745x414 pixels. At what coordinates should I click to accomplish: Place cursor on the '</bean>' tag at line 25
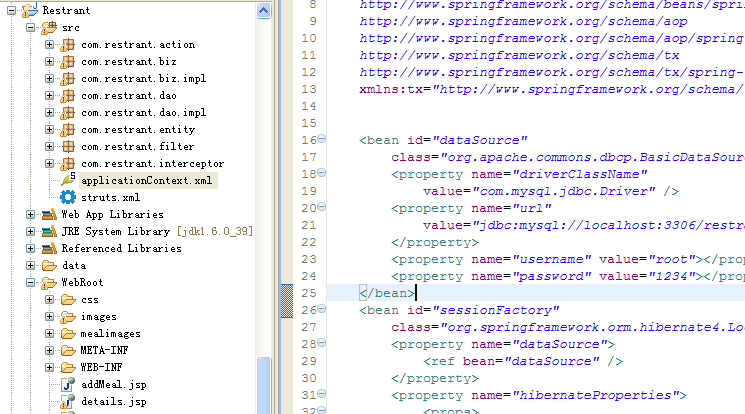[x=387, y=293]
